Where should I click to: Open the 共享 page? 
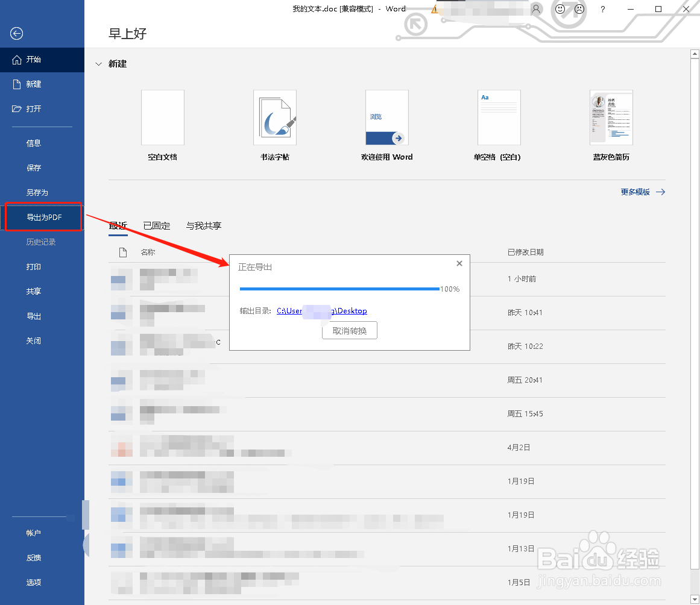42,291
